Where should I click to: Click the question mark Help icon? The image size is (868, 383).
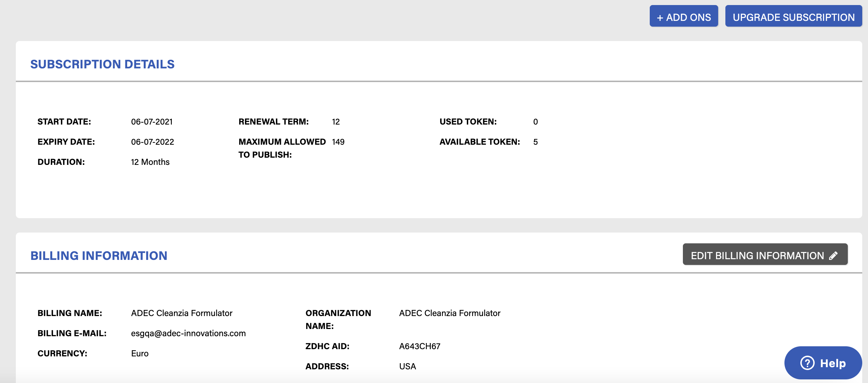click(807, 363)
